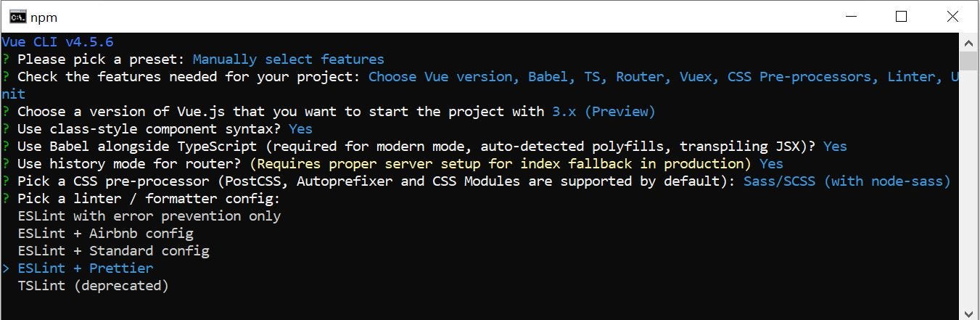Screen dimensions: 980x320
Task: Click the npm window title text
Action: [x=44, y=17]
